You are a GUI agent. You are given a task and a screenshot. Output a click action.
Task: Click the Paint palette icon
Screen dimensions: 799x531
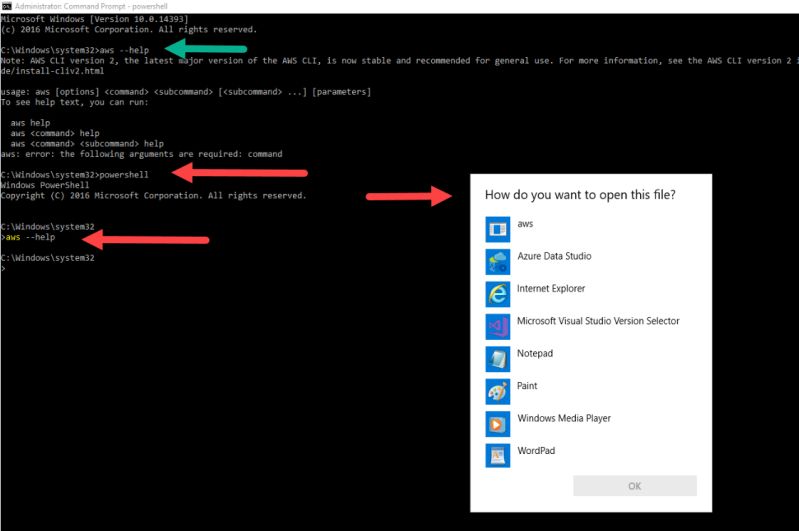497,391
